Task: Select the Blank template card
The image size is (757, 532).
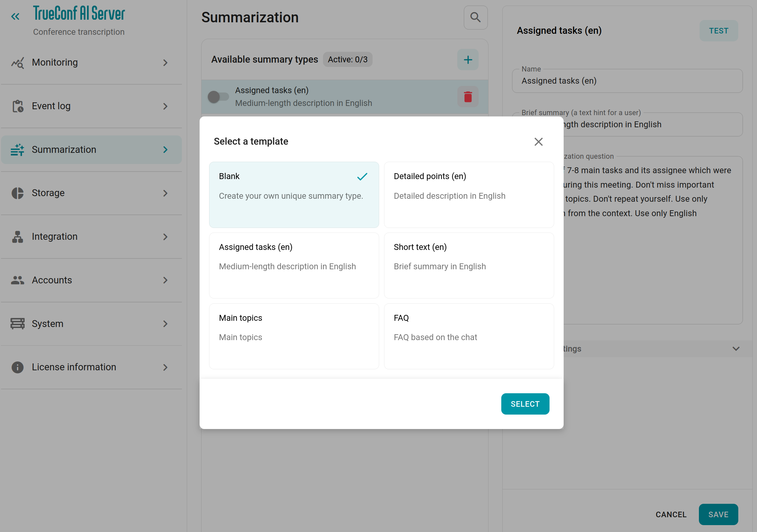Action: [294, 194]
